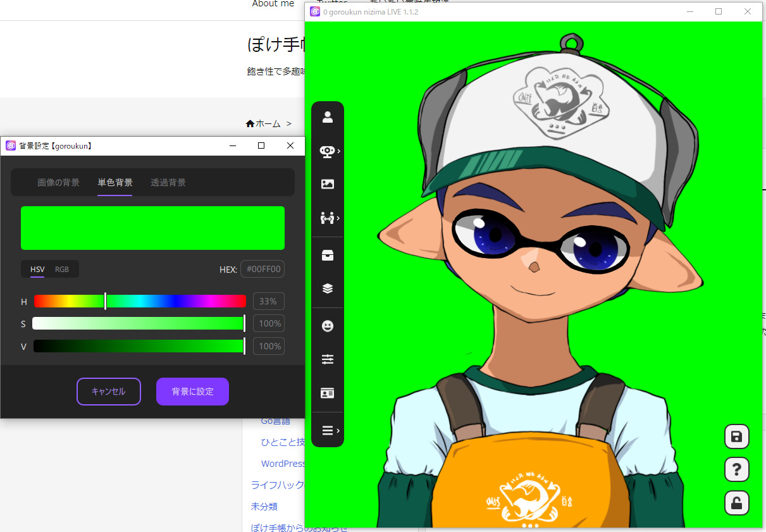Open the WordPress category link in browser
Viewport: 766px width, 532px height.
(x=283, y=464)
